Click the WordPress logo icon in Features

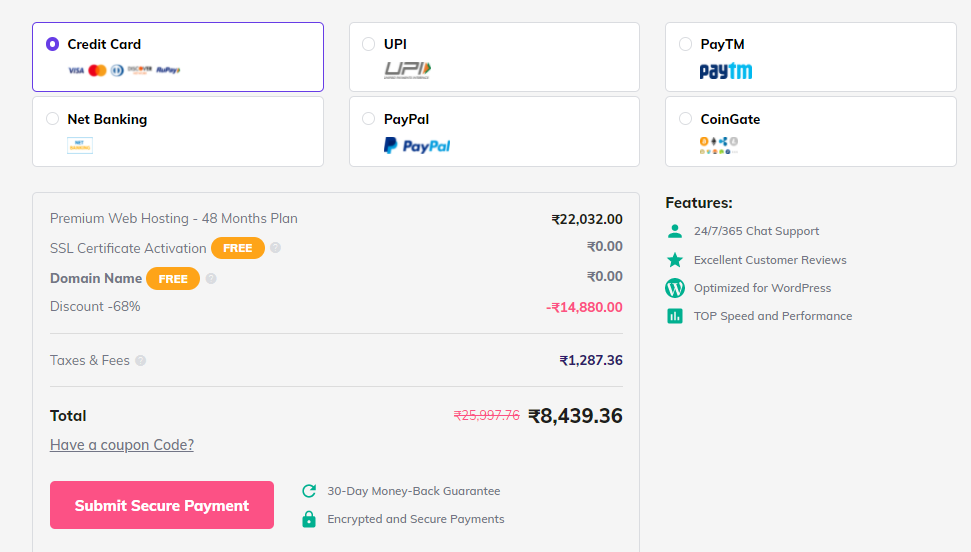675,288
